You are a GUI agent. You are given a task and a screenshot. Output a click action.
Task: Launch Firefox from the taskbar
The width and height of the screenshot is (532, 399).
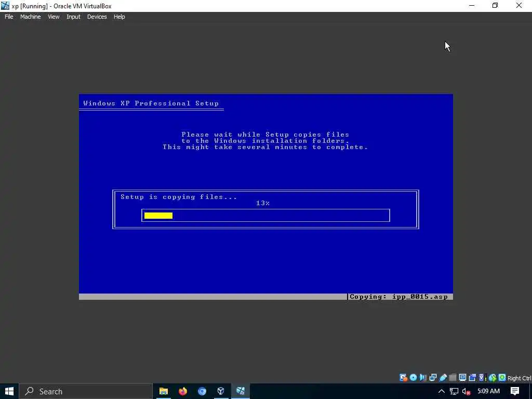coord(183,391)
